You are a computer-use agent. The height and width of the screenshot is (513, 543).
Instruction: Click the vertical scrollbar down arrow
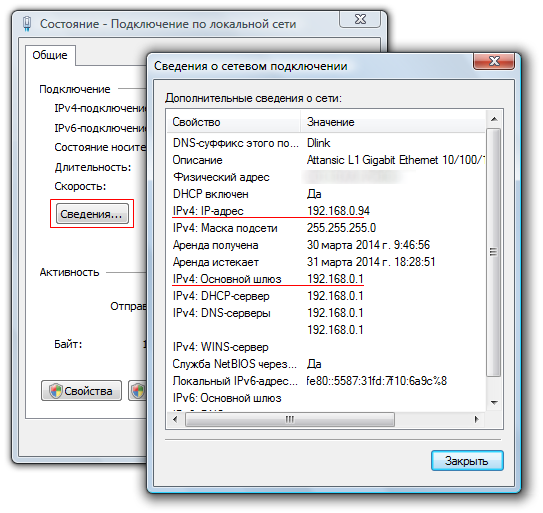coord(494,403)
